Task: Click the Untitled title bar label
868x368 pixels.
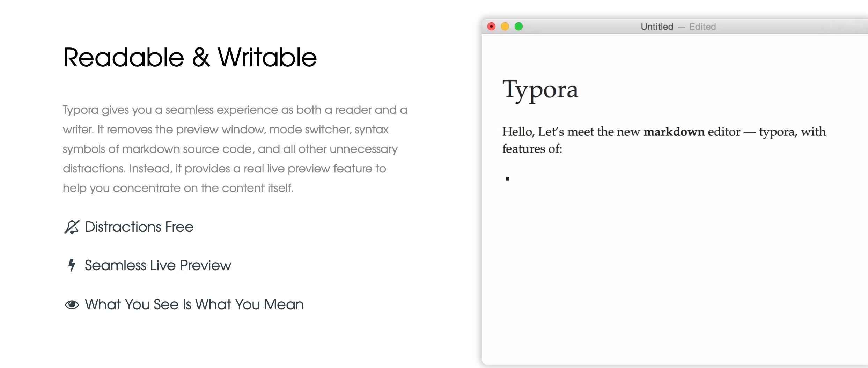Action: [657, 26]
